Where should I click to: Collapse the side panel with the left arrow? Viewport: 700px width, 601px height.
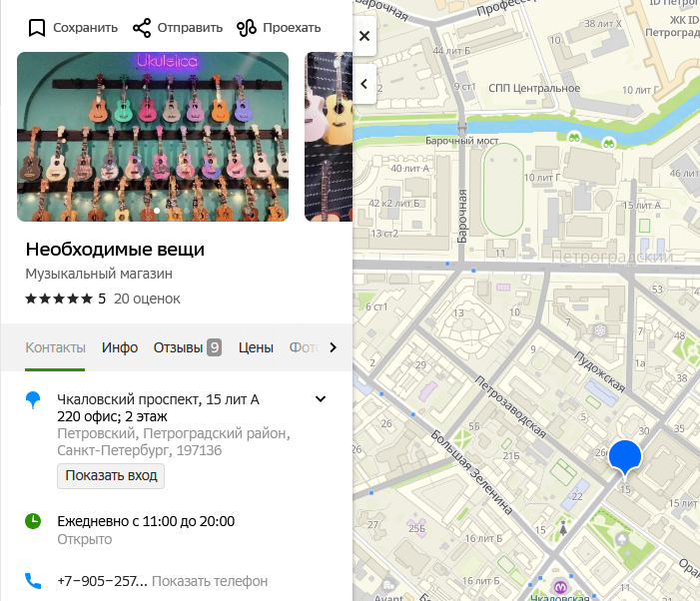(364, 84)
